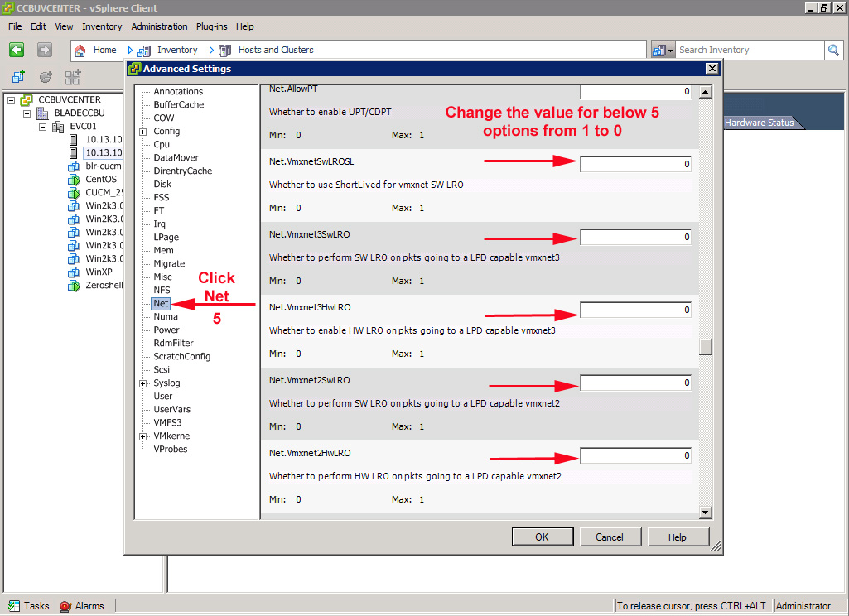The image size is (849, 616).
Task: Click Help button in Advanced Settings
Action: pos(678,537)
